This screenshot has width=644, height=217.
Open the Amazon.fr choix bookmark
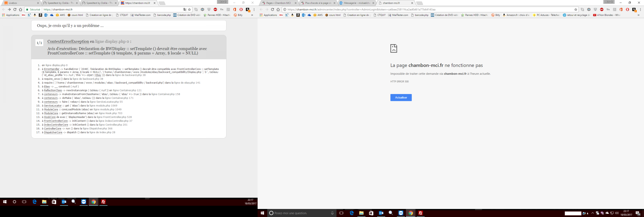tap(516, 15)
